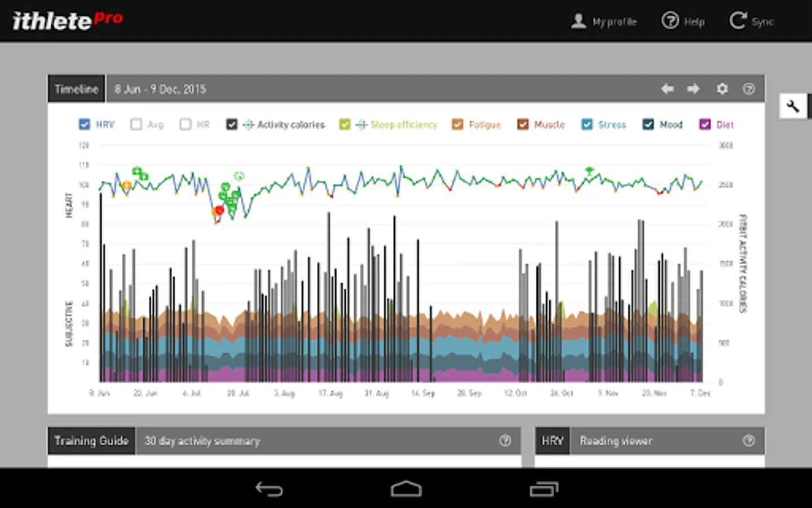Go to previous timeline period arrow
The width and height of the screenshot is (812, 508).
tap(667, 89)
